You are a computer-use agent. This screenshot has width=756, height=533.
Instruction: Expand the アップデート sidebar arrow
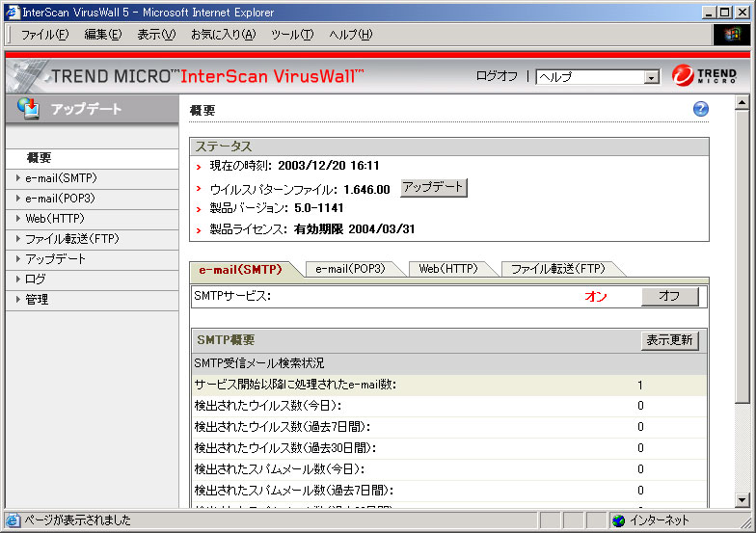point(17,258)
